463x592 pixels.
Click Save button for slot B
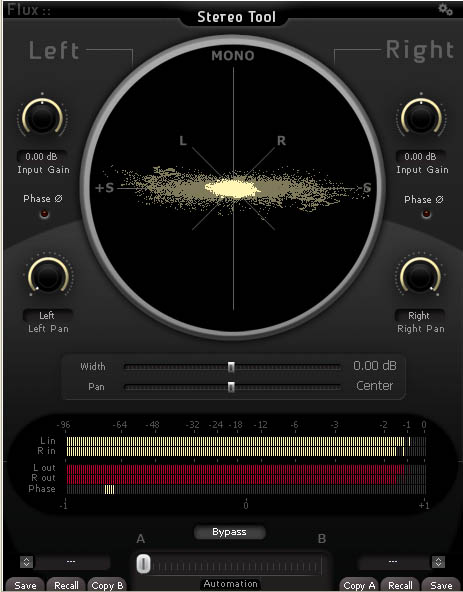pyautogui.click(x=440, y=585)
